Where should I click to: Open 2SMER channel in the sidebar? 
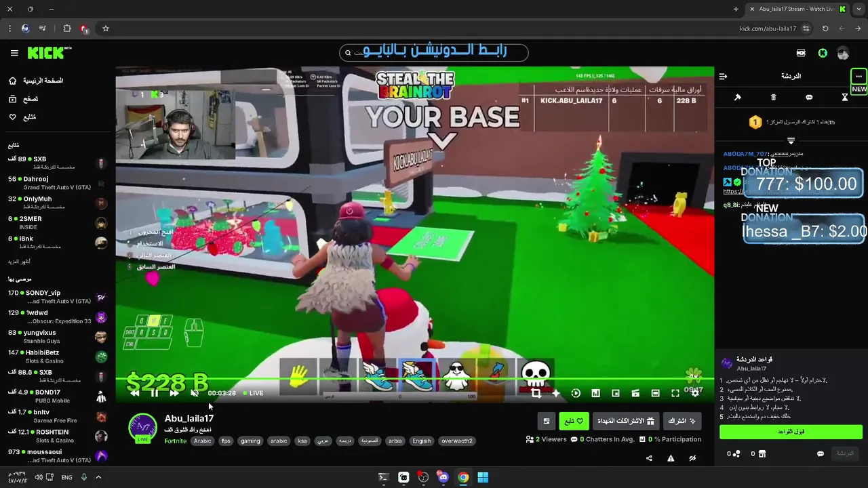(57, 222)
